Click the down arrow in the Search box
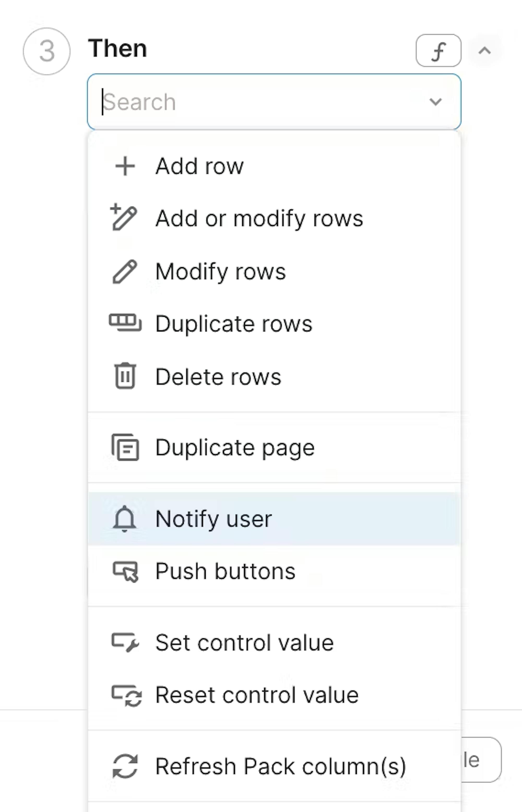This screenshot has height=812, width=522. click(x=435, y=101)
